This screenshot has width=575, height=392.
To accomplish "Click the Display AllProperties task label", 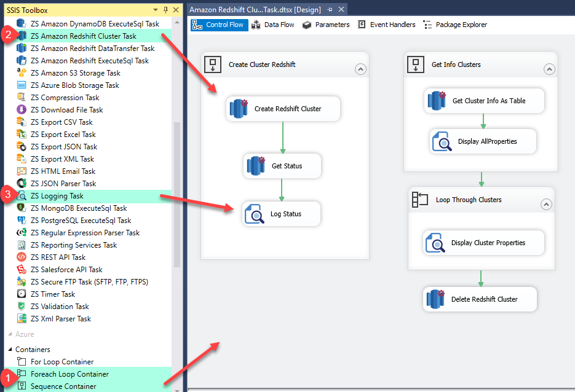I will coord(487,141).
